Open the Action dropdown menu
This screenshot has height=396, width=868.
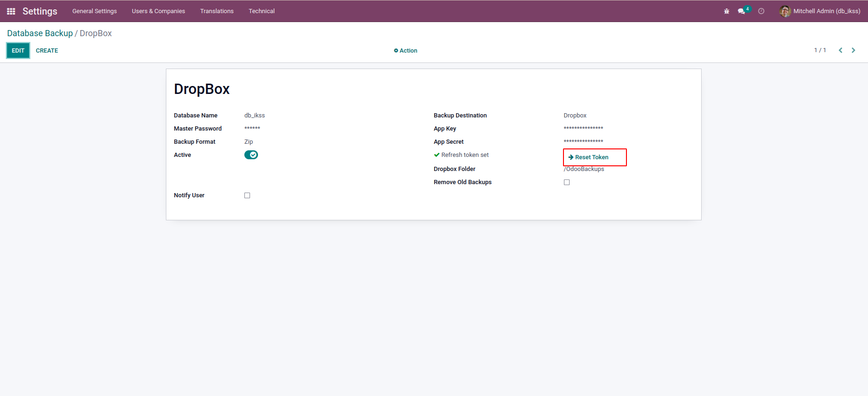pos(406,51)
